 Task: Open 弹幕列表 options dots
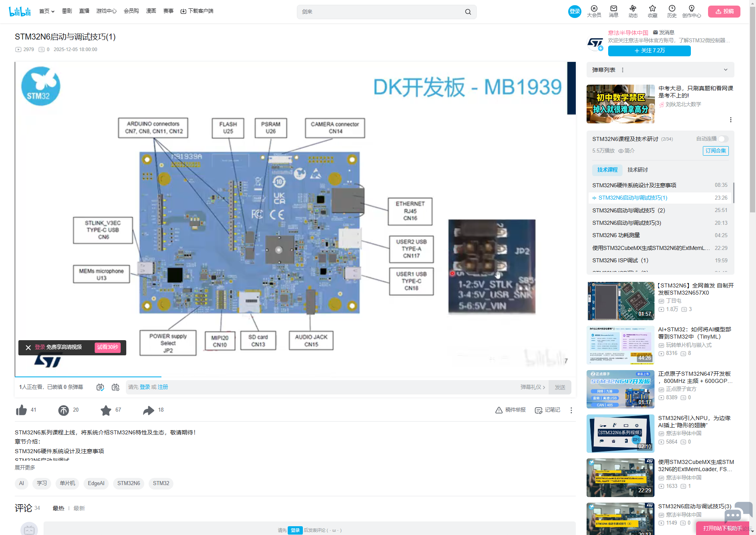click(623, 70)
